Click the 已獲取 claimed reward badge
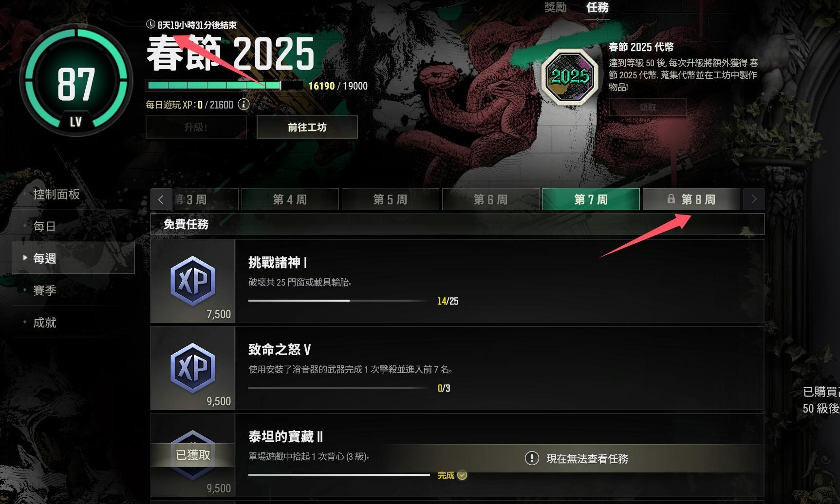Viewport: 840px width, 504px height. pos(193,455)
